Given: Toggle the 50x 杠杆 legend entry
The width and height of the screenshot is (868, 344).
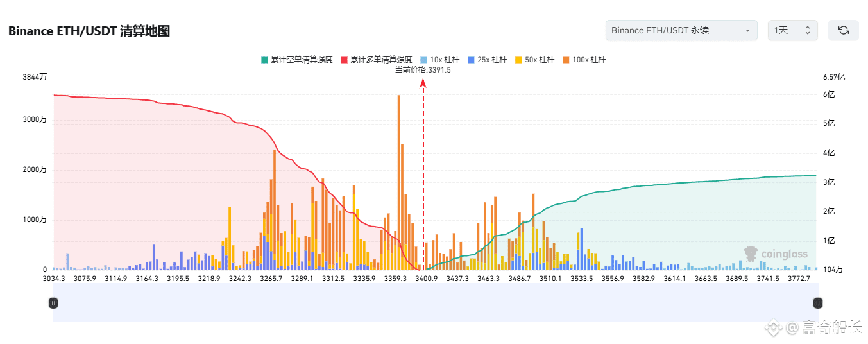Looking at the screenshot, I should point(534,60).
